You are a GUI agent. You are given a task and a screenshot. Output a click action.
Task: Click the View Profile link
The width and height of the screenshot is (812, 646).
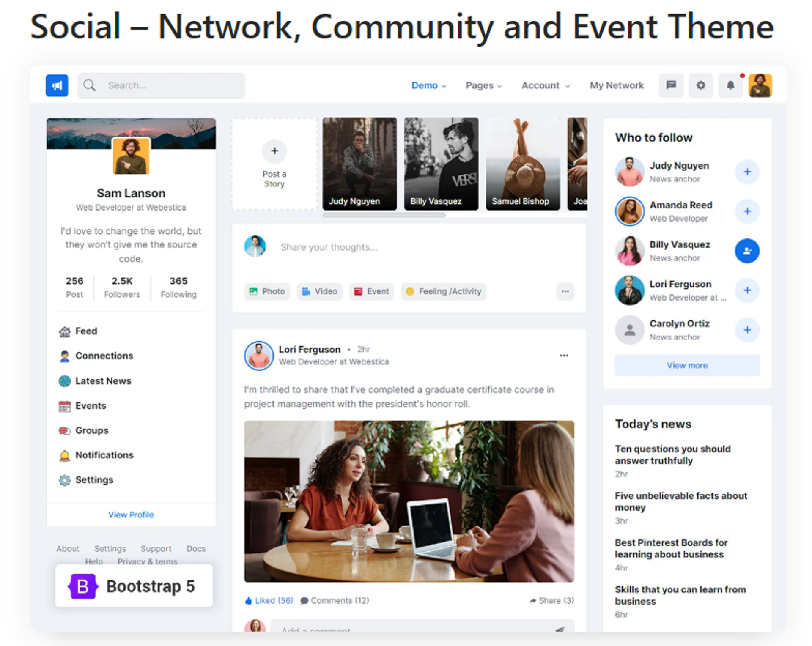point(131,515)
